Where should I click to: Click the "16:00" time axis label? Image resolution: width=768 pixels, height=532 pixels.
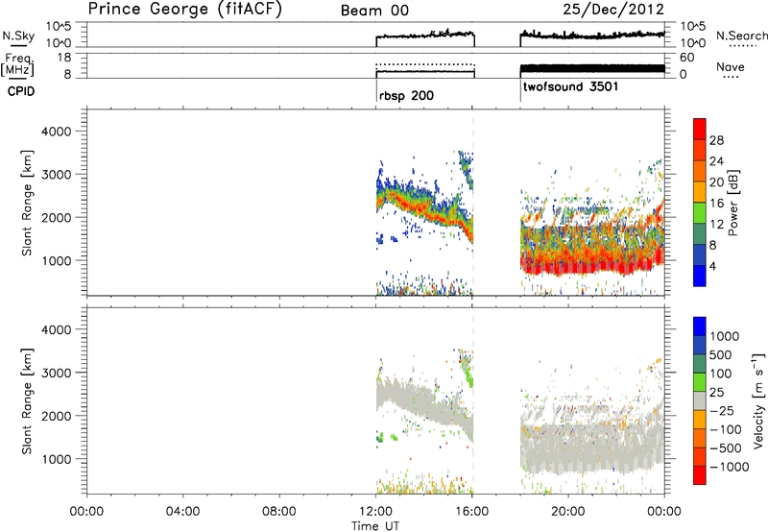tap(471, 512)
